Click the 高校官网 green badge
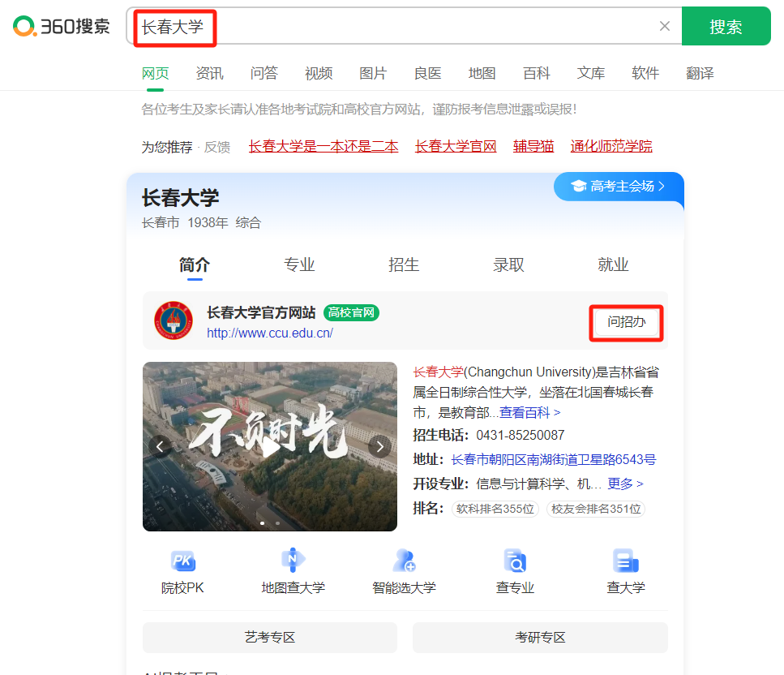Screen dimensions: 784x675 coord(352,312)
